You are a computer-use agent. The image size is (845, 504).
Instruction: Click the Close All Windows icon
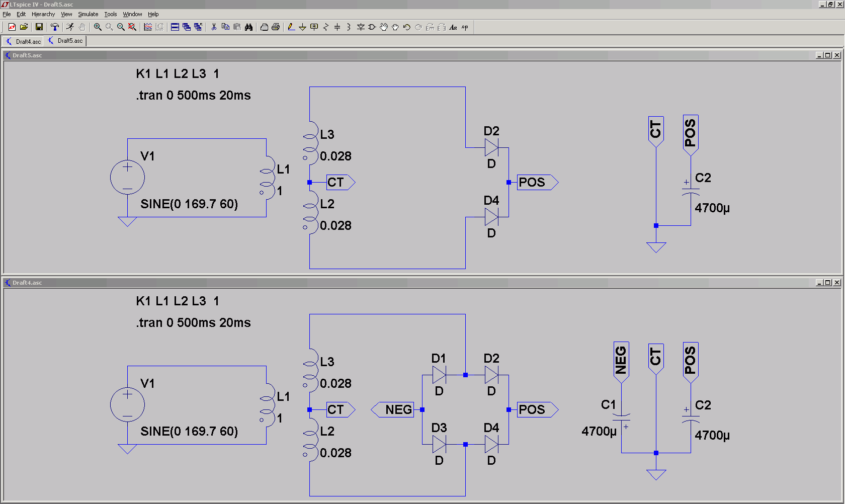click(198, 27)
